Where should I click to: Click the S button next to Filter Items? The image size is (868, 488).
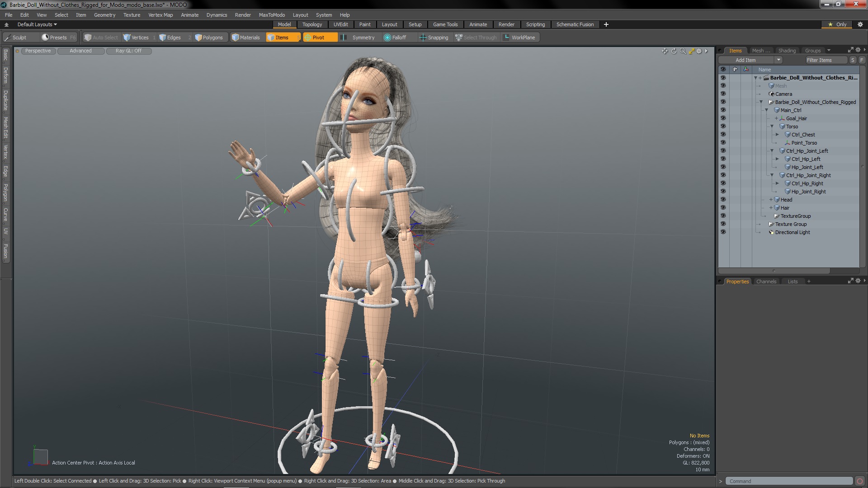click(853, 60)
